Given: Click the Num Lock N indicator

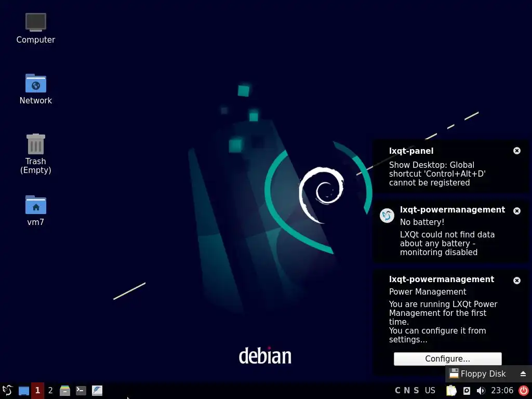Looking at the screenshot, I should 407,391.
